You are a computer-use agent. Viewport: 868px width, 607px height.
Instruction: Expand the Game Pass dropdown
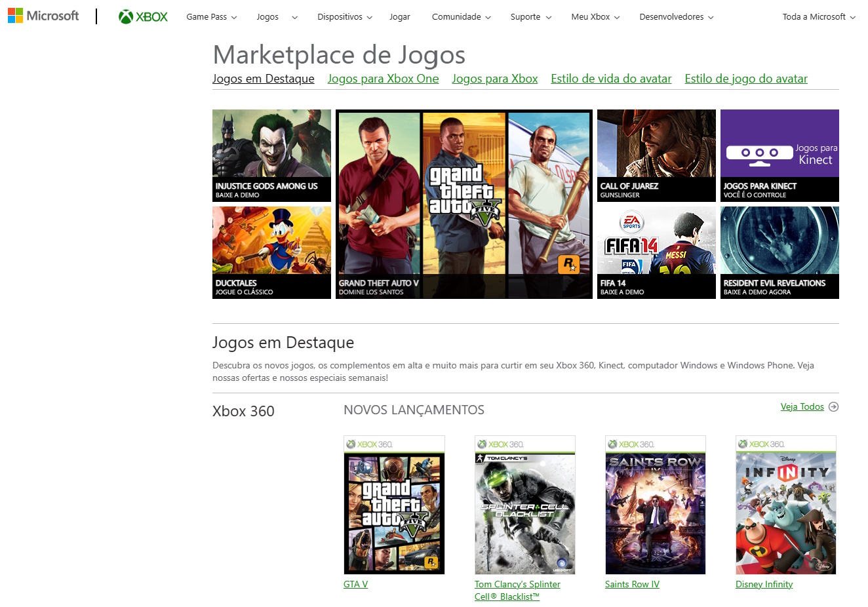(x=211, y=17)
